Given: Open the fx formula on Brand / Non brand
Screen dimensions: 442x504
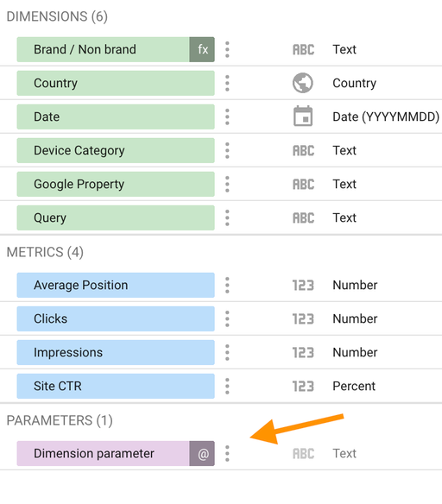Looking at the screenshot, I should tap(202, 49).
